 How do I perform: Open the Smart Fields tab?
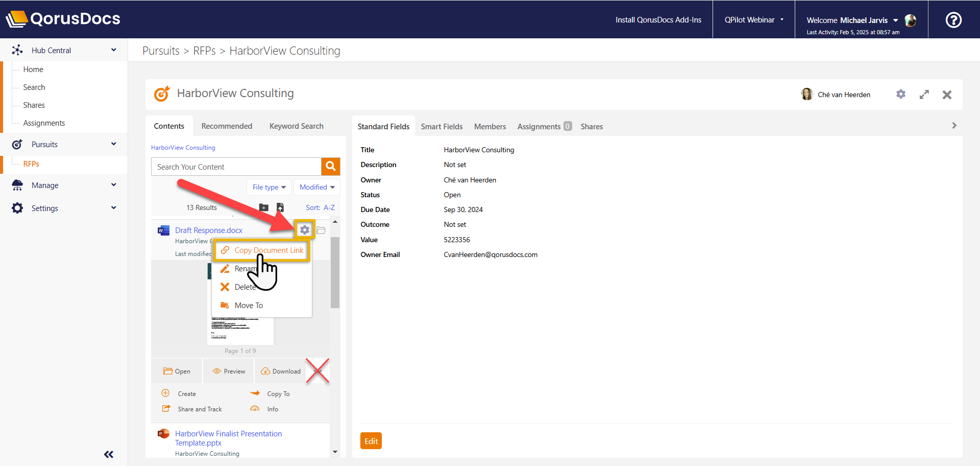pyautogui.click(x=442, y=126)
